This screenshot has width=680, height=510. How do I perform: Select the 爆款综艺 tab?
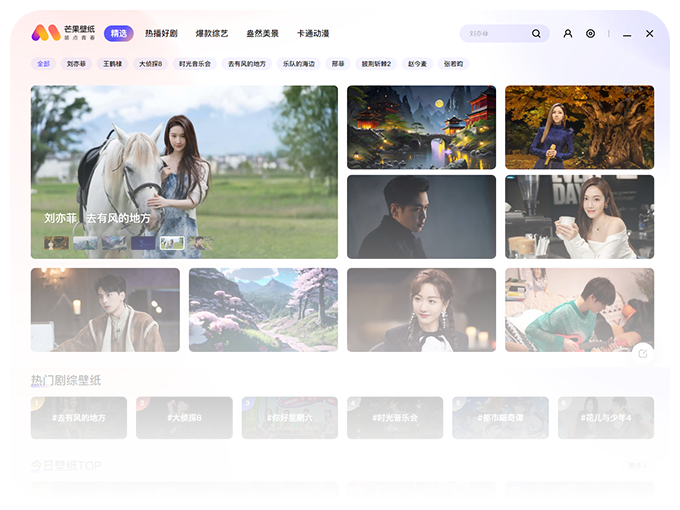click(x=209, y=33)
